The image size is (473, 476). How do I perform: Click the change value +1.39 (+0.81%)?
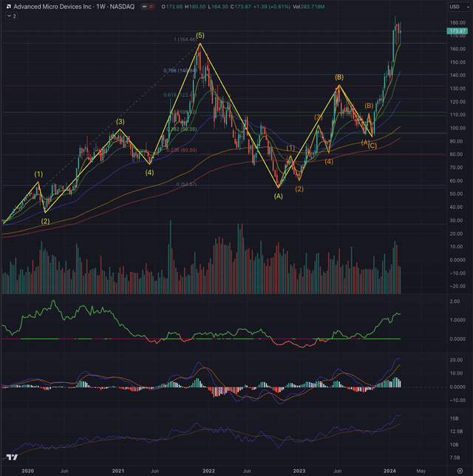coord(272,7)
